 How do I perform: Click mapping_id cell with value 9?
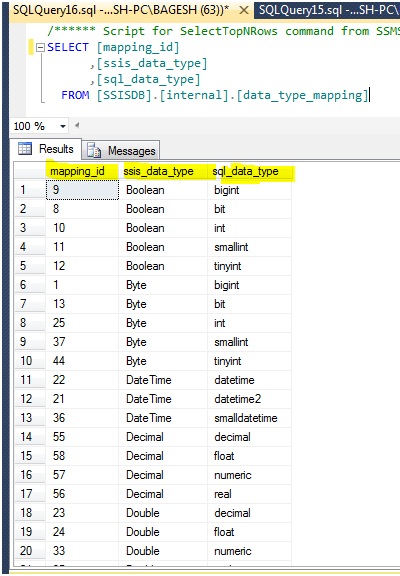[x=82, y=190]
